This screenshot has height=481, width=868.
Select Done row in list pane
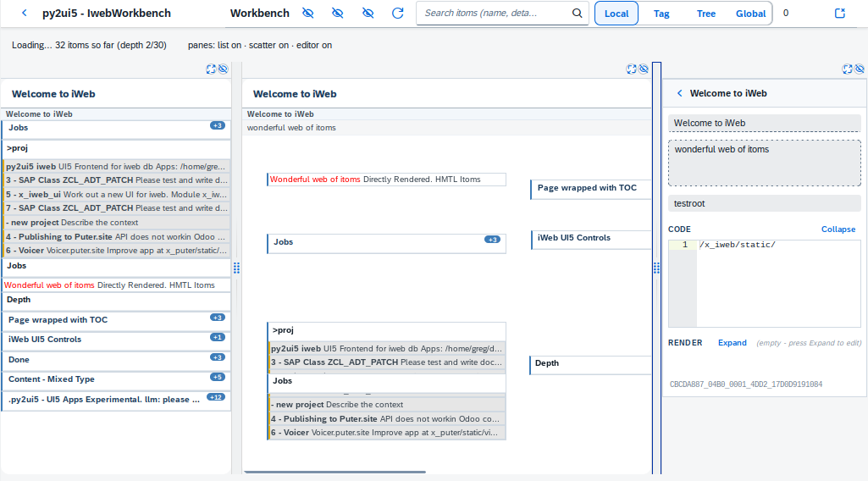116,360
